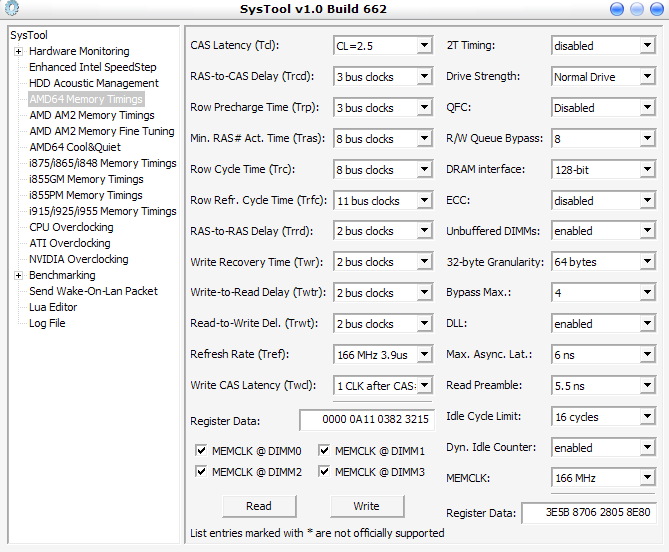
Task: Click the Write button
Action: point(366,506)
